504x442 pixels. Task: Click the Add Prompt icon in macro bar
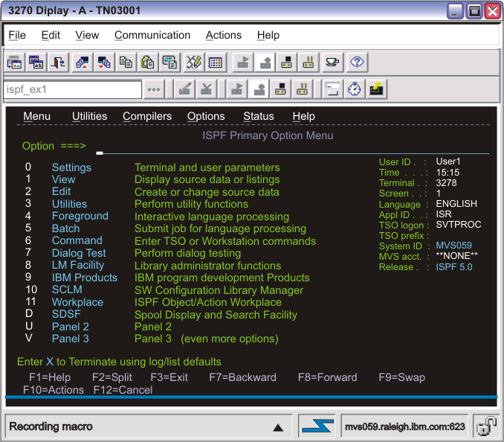(x=332, y=89)
